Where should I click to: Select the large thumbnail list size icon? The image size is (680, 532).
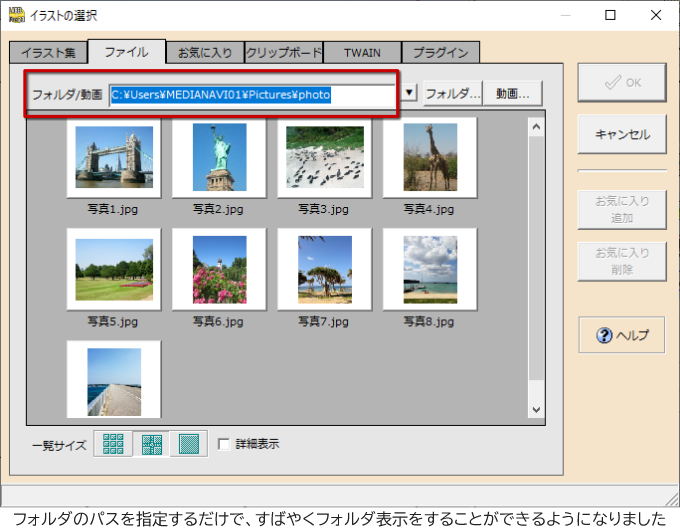click(x=188, y=444)
